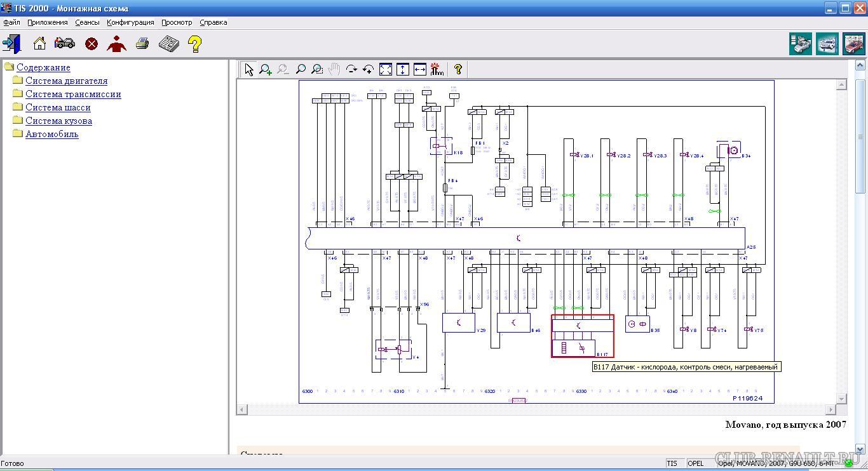
Task: Open the News newspaper icon
Action: click(168, 44)
